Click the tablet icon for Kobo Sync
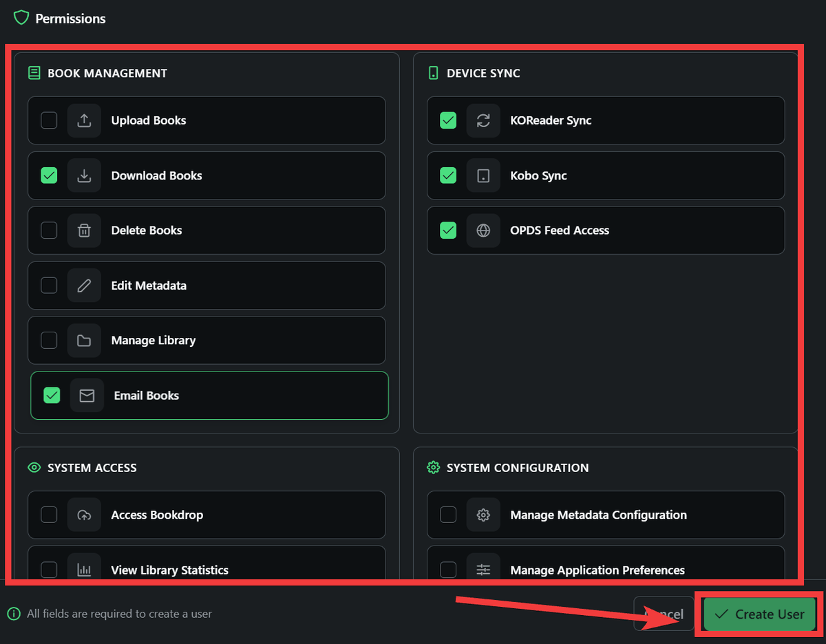 [483, 175]
